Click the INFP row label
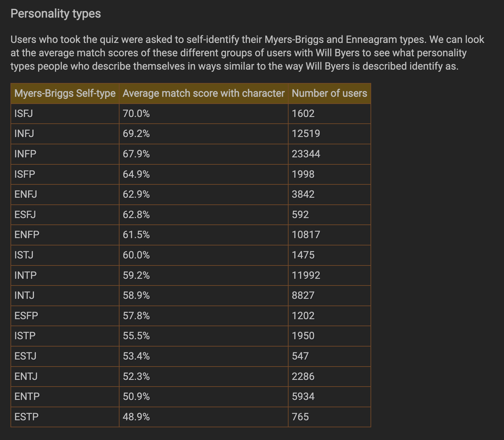The height and width of the screenshot is (440, 504). coord(25,154)
